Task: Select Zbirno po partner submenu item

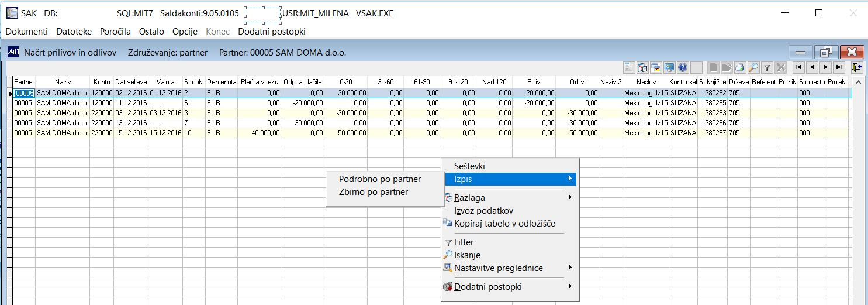Action: pos(374,192)
